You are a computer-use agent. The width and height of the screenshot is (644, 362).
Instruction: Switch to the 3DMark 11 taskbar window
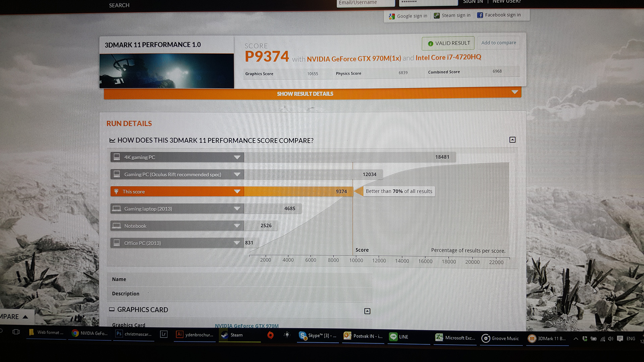coord(547,339)
